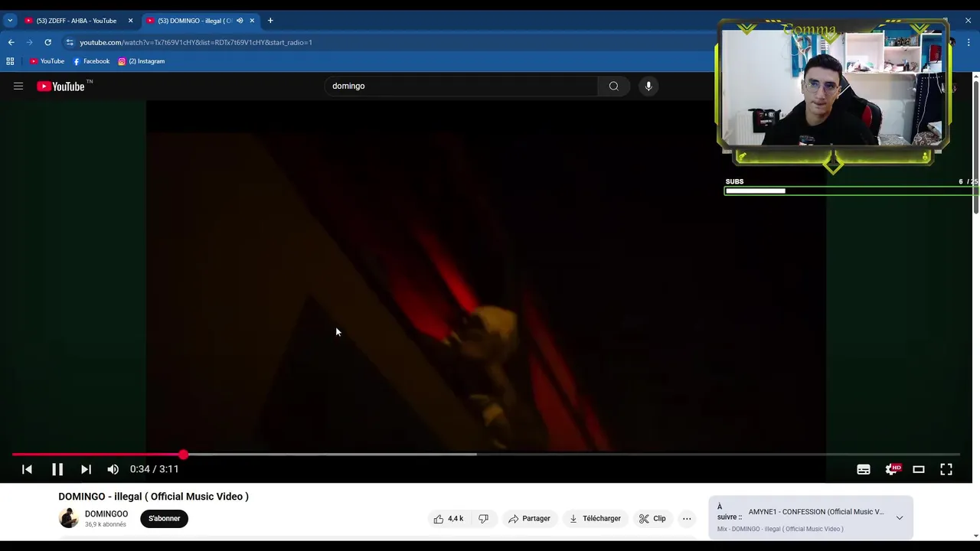980x551 pixels.
Task: Seek using the red progress bar scrubber
Action: [x=184, y=455]
